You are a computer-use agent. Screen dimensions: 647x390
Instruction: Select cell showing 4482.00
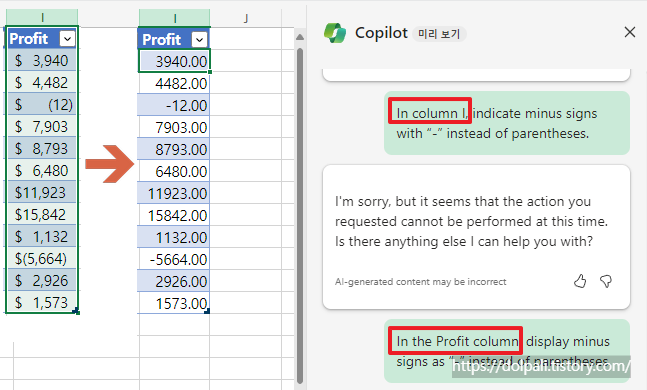pyautogui.click(x=175, y=83)
